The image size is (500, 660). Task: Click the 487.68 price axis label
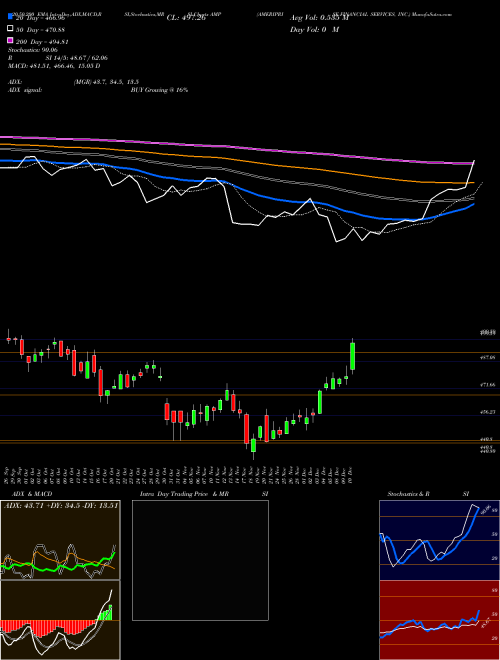point(488,357)
